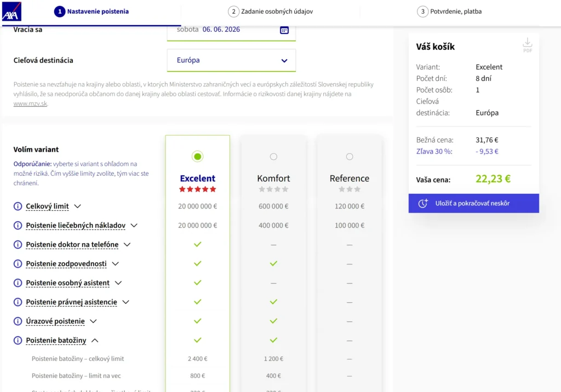Open info icon for Poistenie osobný asistent
This screenshot has width=561, height=392.
(18, 283)
